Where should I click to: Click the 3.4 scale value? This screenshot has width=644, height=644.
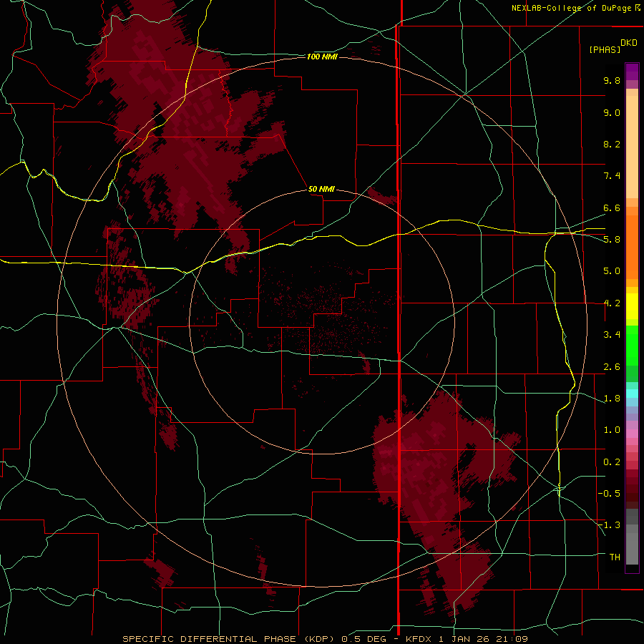tap(612, 334)
